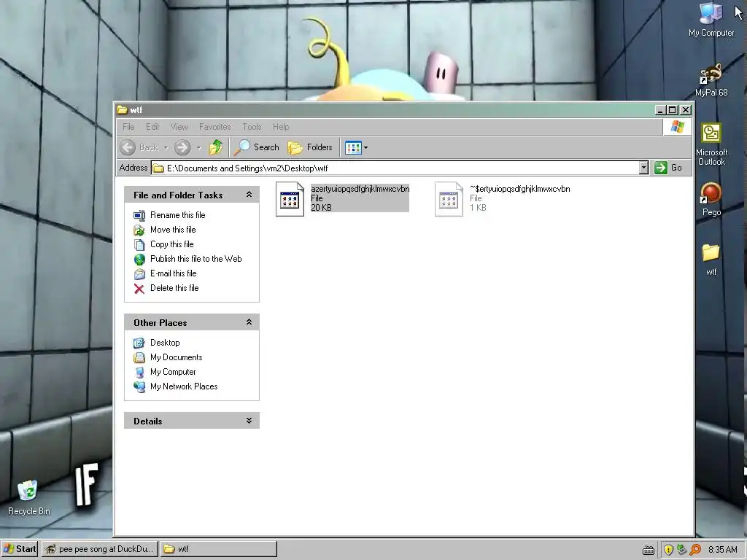
Task: Click E-mail this file link
Action: click(174, 273)
